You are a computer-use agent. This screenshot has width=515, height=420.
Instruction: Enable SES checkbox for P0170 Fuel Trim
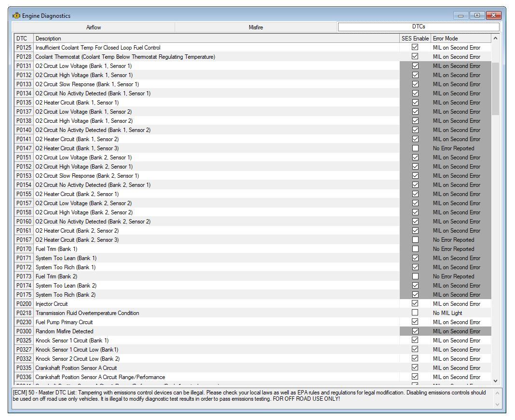pyautogui.click(x=415, y=249)
